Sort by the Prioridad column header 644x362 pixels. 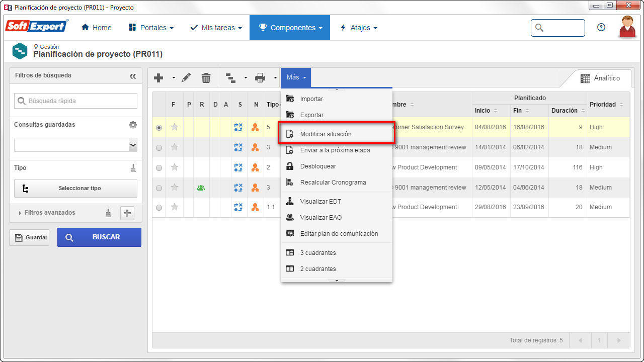click(x=608, y=105)
